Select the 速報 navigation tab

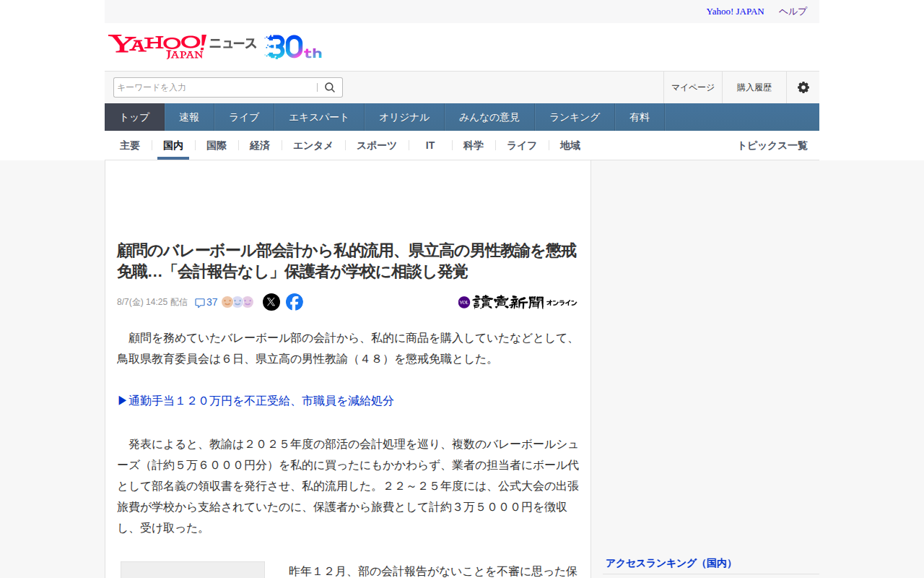pos(189,117)
